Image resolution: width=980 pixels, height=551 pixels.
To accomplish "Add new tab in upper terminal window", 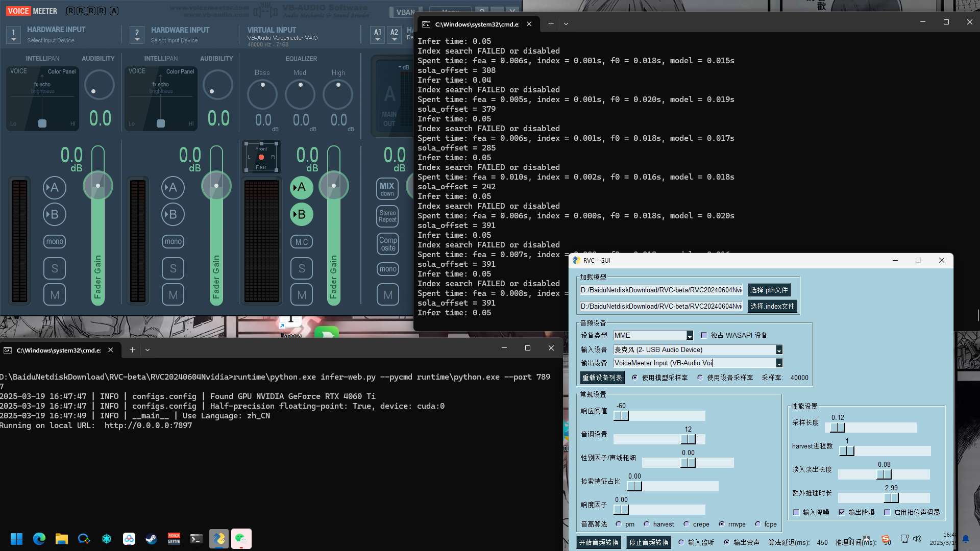I will 551,23.
